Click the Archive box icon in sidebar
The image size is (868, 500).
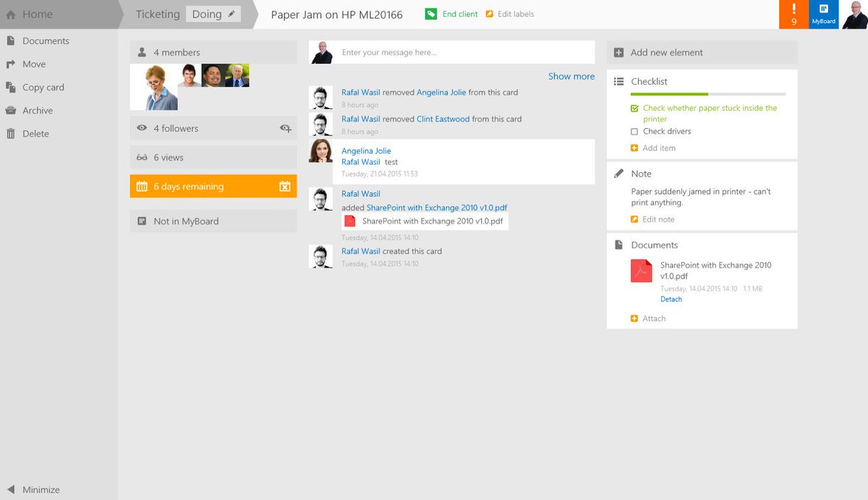[x=10, y=111]
